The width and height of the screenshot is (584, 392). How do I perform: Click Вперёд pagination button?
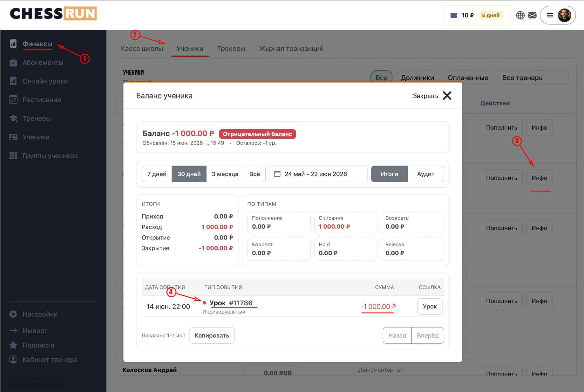click(x=428, y=335)
